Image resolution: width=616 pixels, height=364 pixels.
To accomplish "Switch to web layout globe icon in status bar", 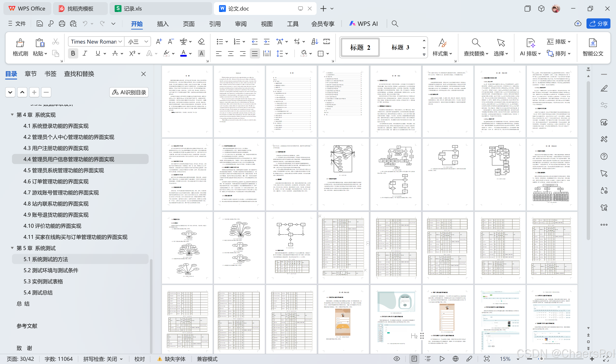I will click(x=455, y=359).
